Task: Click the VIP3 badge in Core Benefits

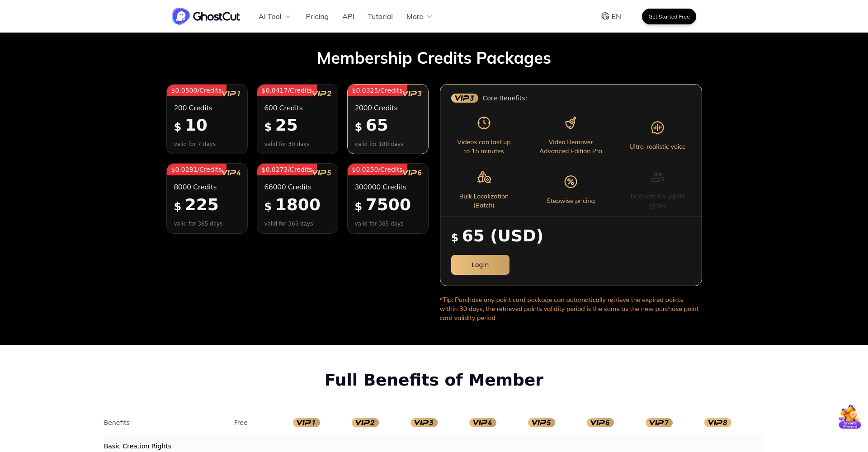Action: [465, 98]
